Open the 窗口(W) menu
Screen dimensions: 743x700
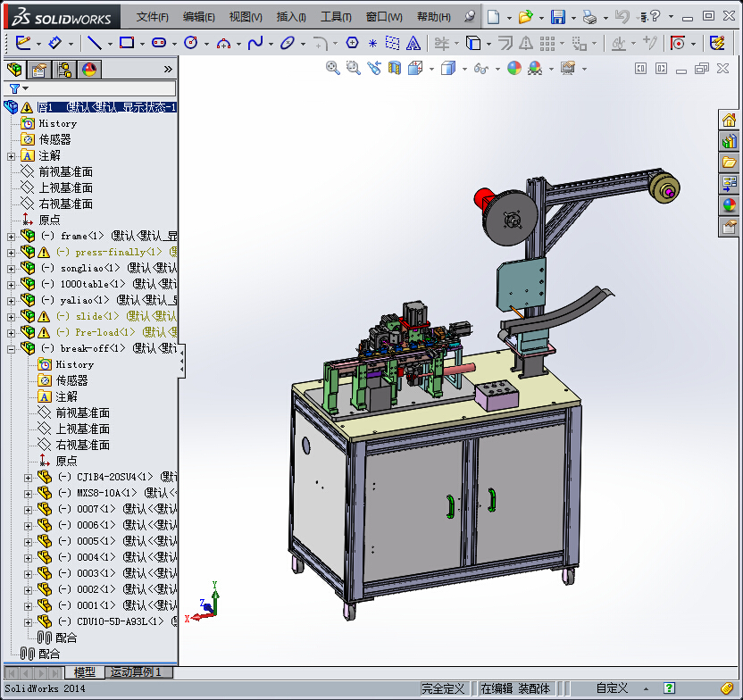[384, 17]
